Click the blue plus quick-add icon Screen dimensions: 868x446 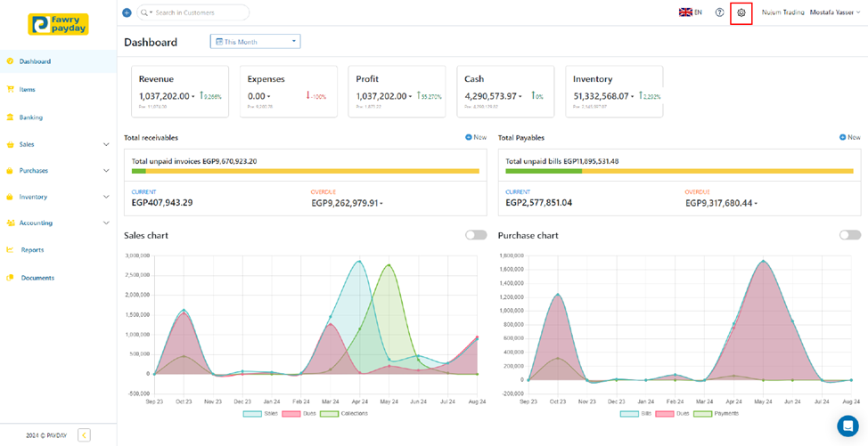[127, 13]
